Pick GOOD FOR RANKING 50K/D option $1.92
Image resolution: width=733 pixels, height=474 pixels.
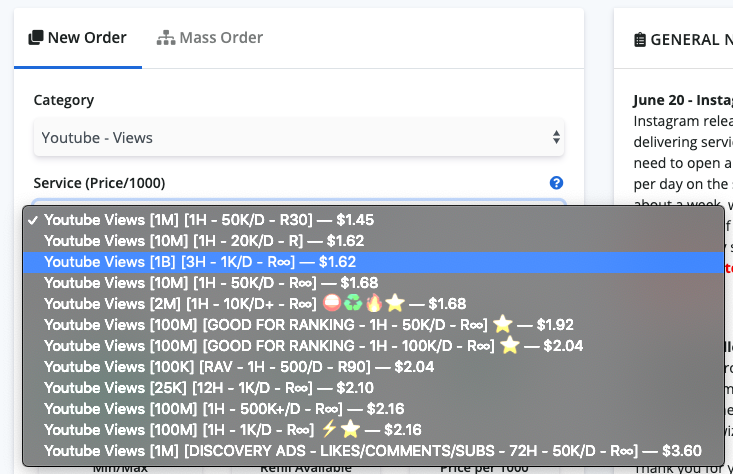tap(374, 325)
